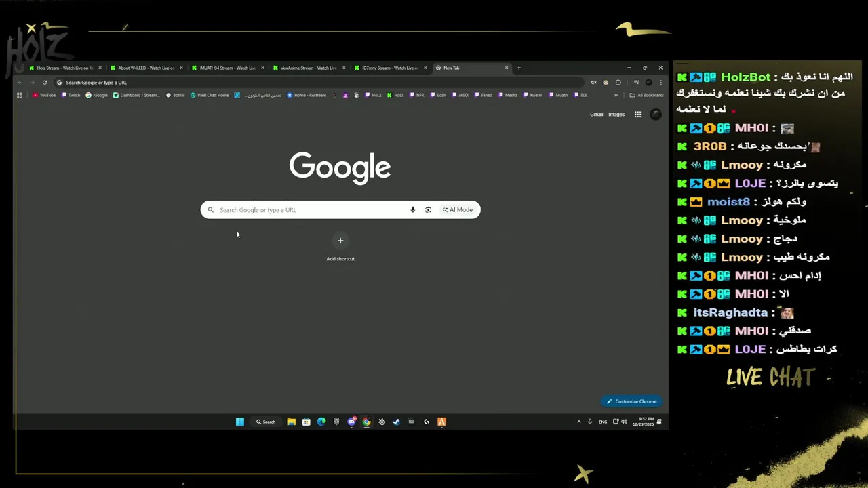This screenshot has height=488, width=868.
Task: Close the Holz Stream tab
Action: coord(100,68)
